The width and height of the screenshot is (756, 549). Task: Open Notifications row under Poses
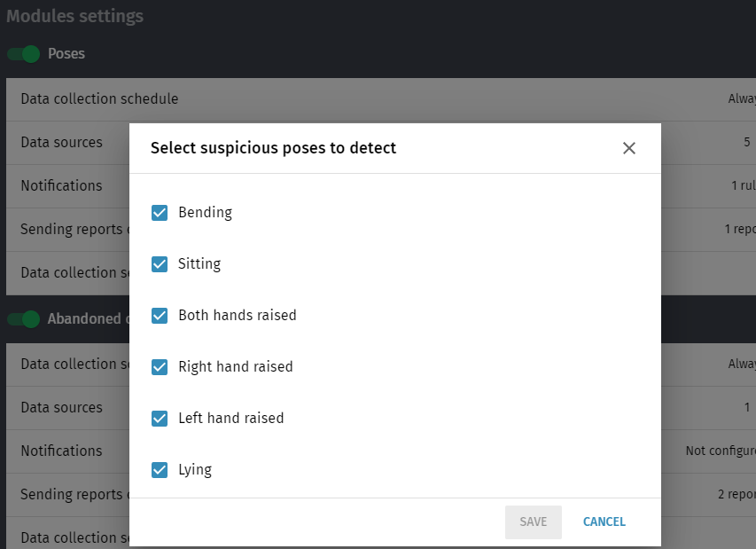[381, 186]
